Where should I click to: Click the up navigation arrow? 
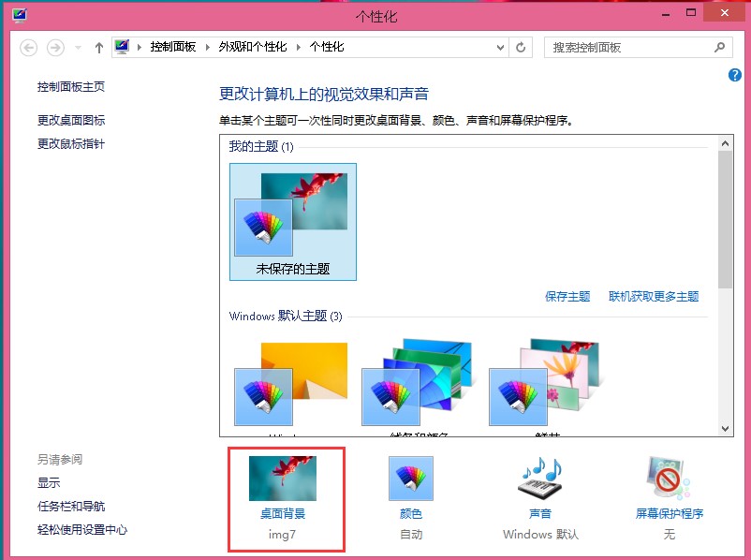pos(98,46)
